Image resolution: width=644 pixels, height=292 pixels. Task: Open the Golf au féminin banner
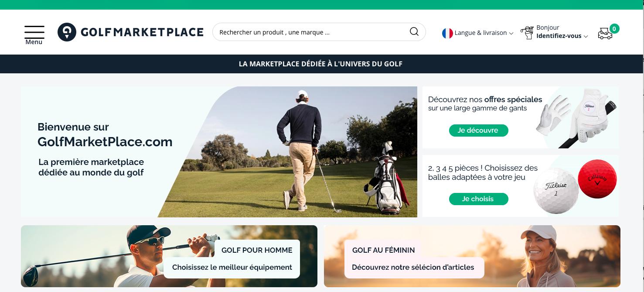coord(472,256)
